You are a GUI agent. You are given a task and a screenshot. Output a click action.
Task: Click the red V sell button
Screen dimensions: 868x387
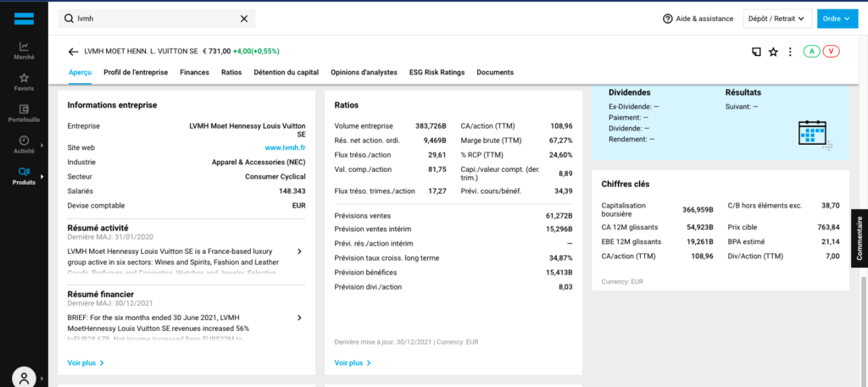click(x=832, y=52)
